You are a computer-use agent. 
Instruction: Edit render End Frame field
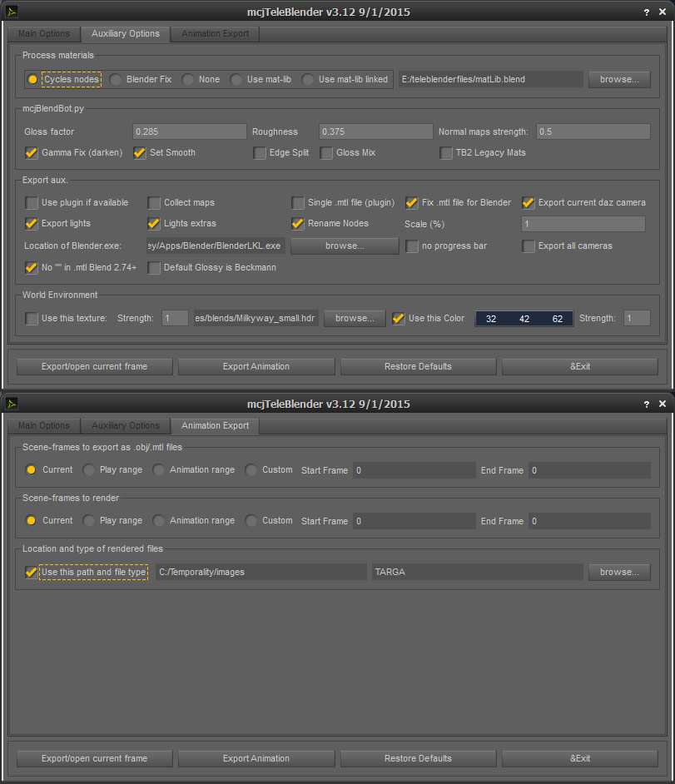click(x=589, y=521)
